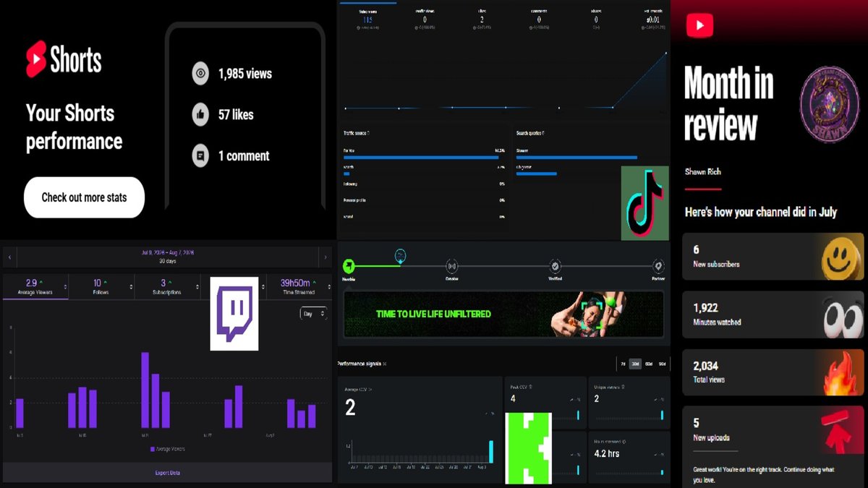Click the Creator milestone icon

452,266
